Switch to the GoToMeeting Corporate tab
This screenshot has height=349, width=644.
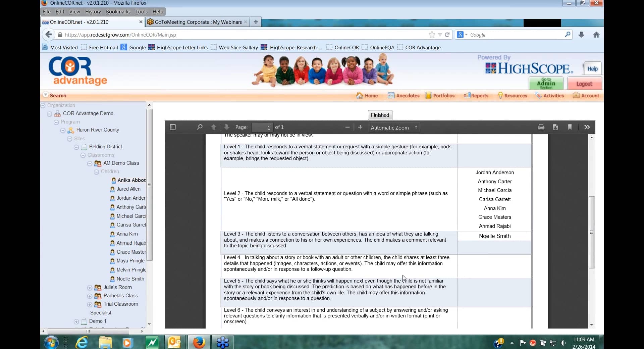coord(196,22)
